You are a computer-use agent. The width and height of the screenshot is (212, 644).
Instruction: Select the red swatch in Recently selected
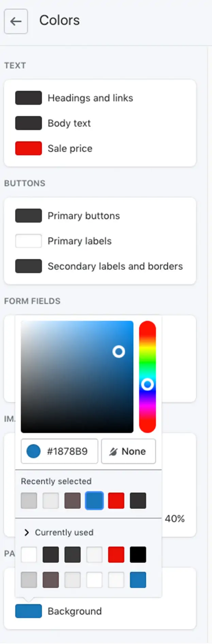tap(116, 501)
